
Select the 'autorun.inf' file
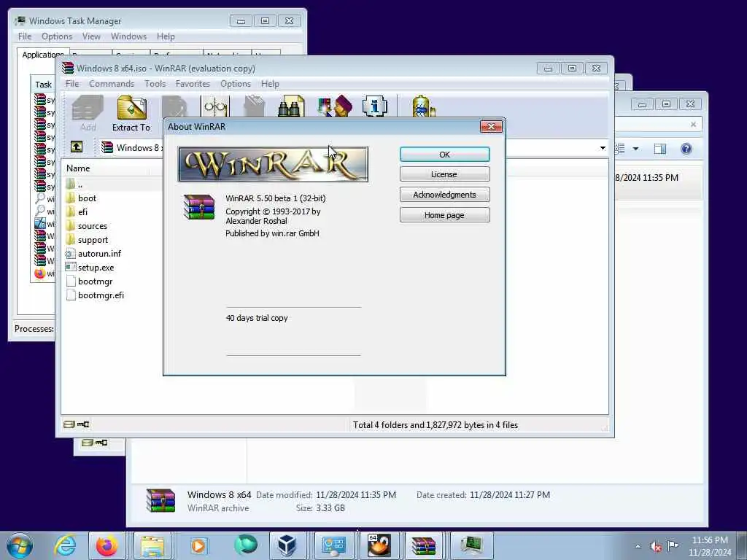click(99, 254)
